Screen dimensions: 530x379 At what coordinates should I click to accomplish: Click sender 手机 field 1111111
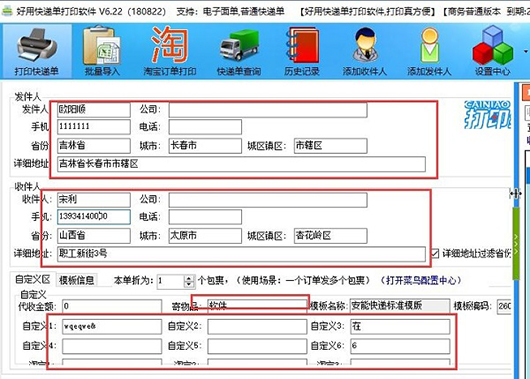(94, 127)
